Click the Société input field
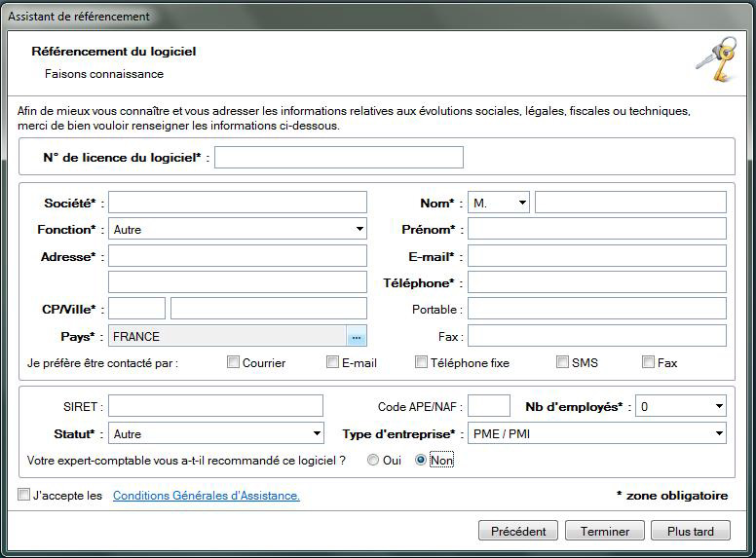Viewport: 756px width, 558px height. click(x=237, y=203)
